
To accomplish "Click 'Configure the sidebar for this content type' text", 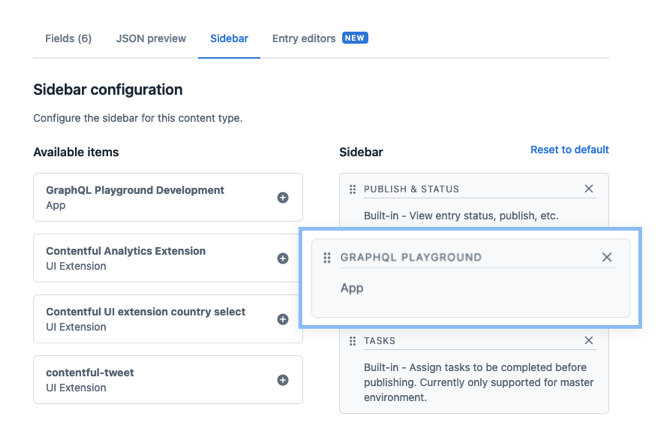I will coord(138,118).
